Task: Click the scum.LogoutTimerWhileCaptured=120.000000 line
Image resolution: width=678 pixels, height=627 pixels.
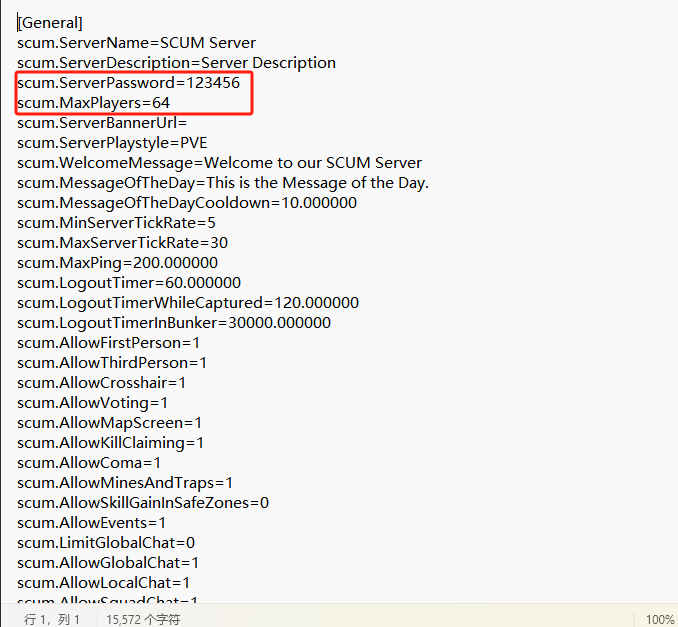Action: 188,303
